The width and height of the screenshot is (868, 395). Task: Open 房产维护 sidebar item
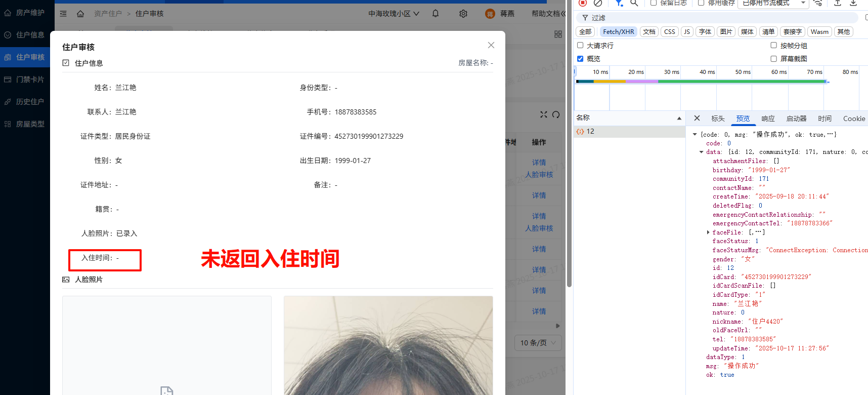click(x=25, y=12)
